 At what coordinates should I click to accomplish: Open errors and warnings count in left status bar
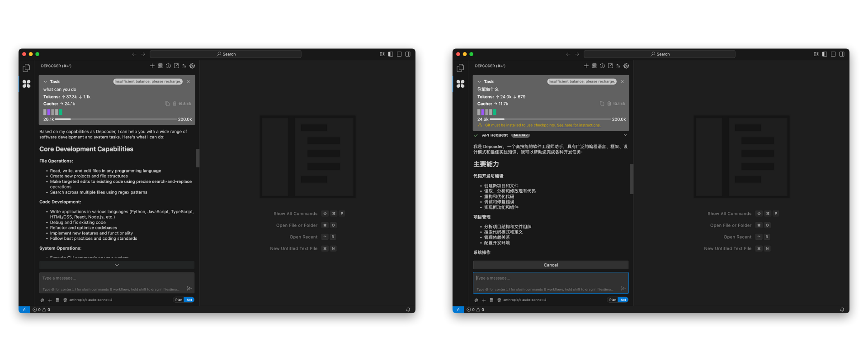(41, 310)
